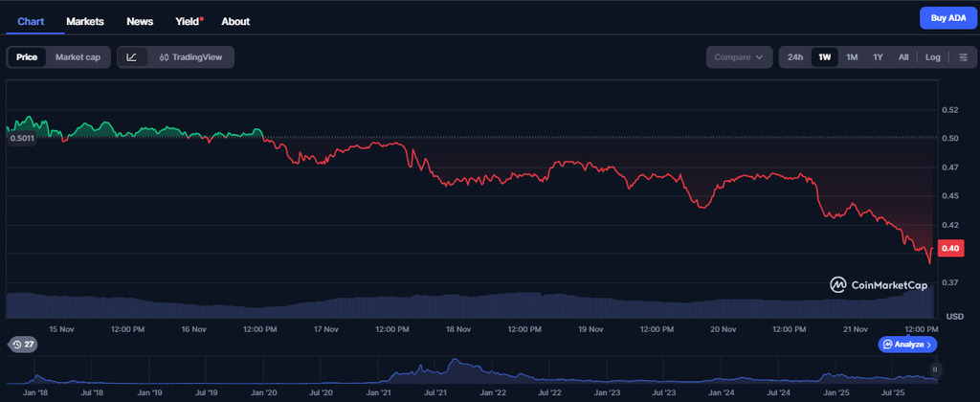
Task: Open chart settings sliders icon
Action: pos(963,57)
